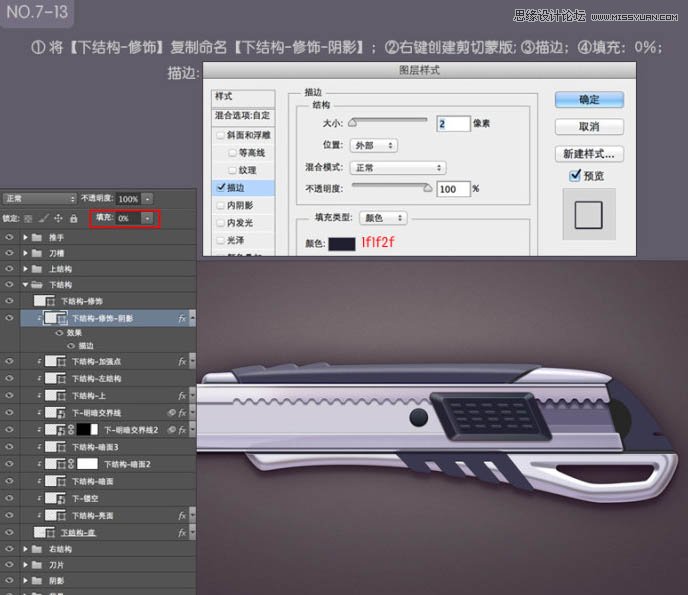Click mask link chain icon on 下结构-暗面2

click(x=71, y=464)
